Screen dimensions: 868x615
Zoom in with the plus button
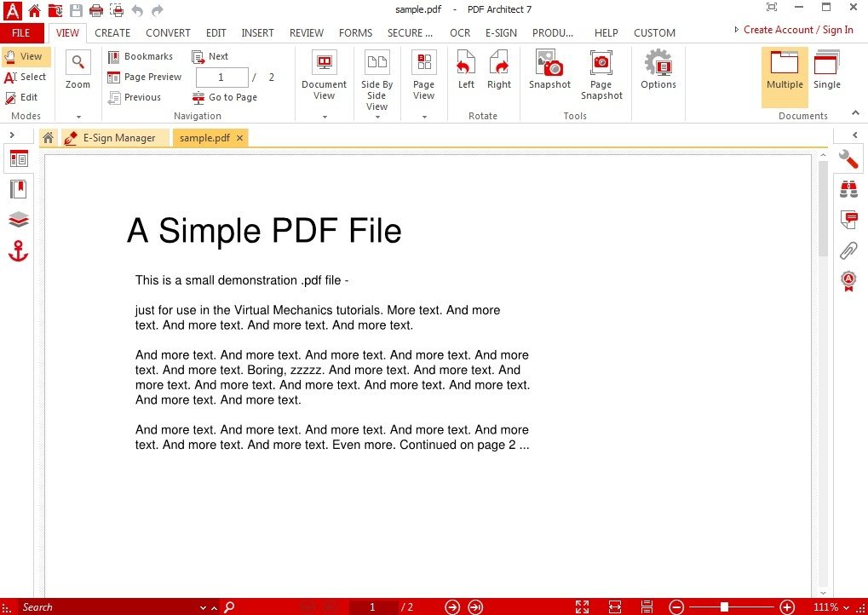point(786,607)
